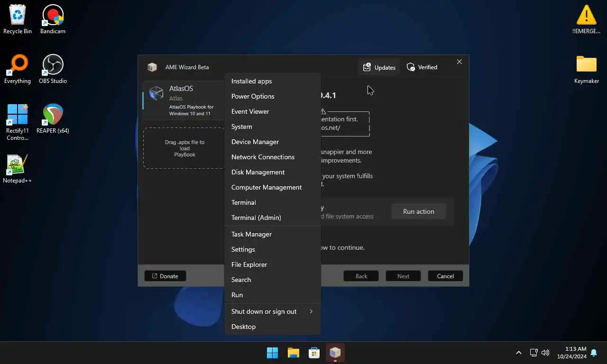Launch Terminal (Admin)

point(273,218)
